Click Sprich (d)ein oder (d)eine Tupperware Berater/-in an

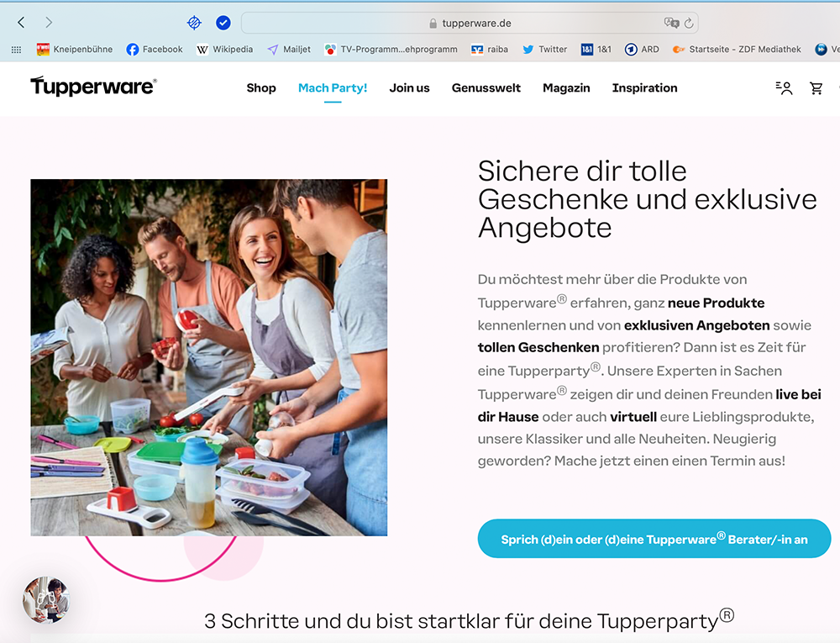point(654,539)
